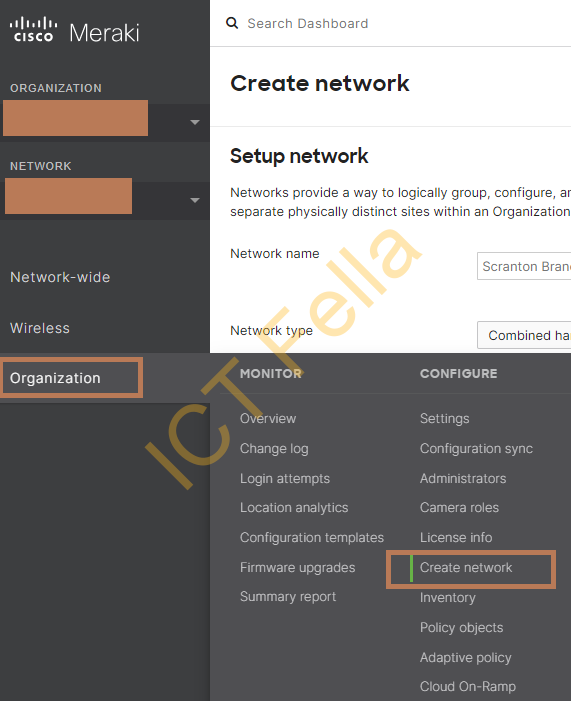Screen dimensions: 571x701
Task: Expand the Network selector dropdown arrow
Action: pyautogui.click(x=195, y=200)
